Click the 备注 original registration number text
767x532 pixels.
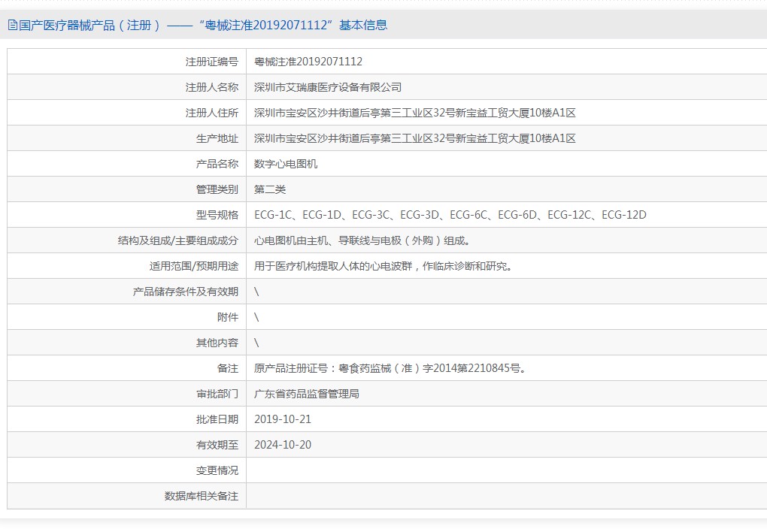(x=390, y=368)
